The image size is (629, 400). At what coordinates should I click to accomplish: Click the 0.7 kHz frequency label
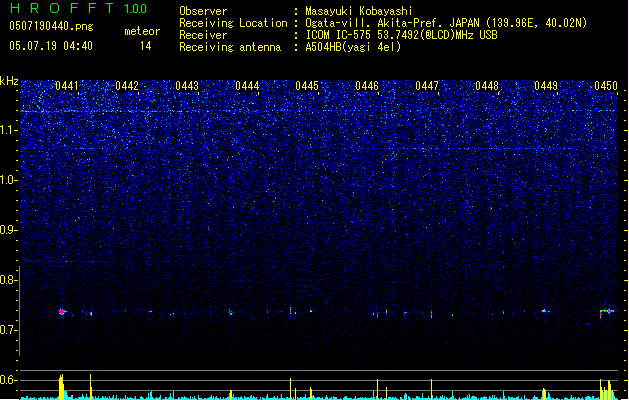point(8,330)
